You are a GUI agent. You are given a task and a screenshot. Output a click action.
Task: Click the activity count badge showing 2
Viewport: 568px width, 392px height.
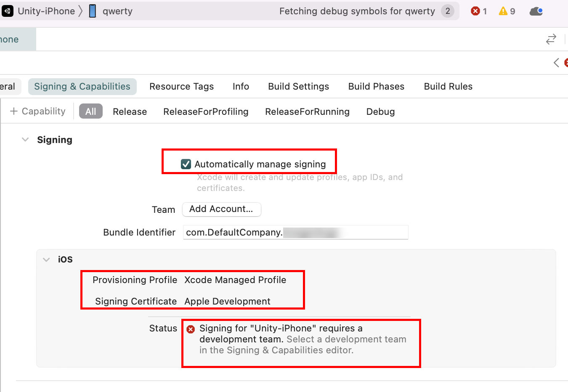pos(448,11)
